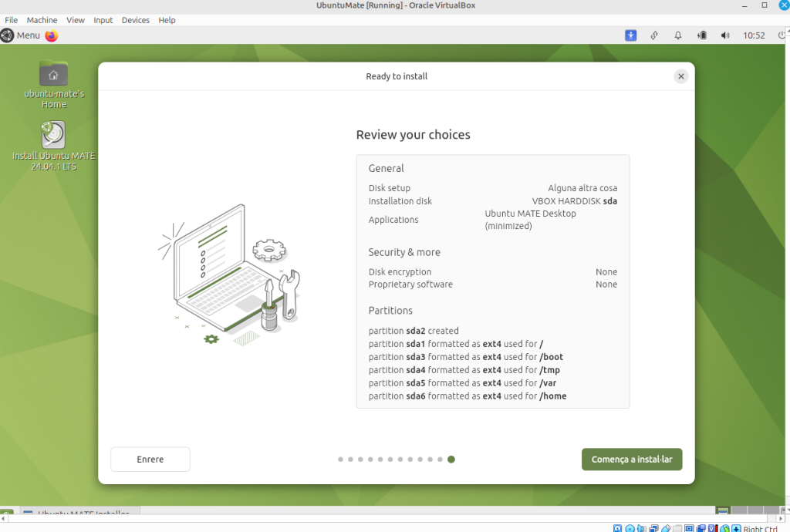The image size is (790, 532).
Task: Open the Firefox browser from top panel
Action: tap(52, 35)
